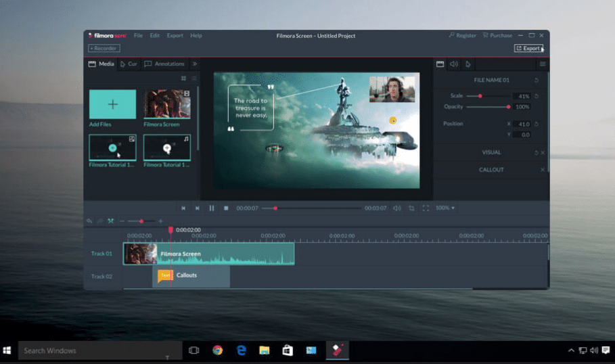
Task: Click the Register link
Action: (x=463, y=35)
